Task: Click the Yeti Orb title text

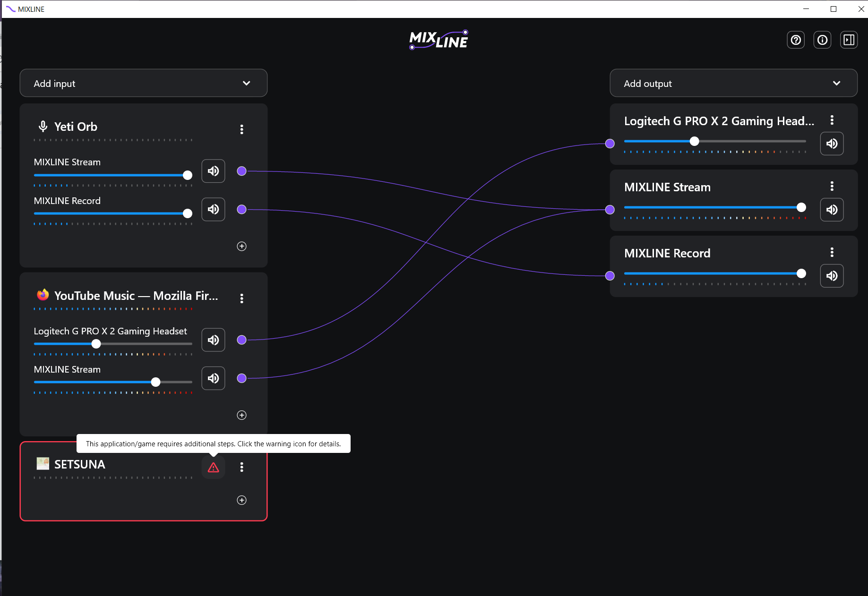Action: click(x=76, y=127)
